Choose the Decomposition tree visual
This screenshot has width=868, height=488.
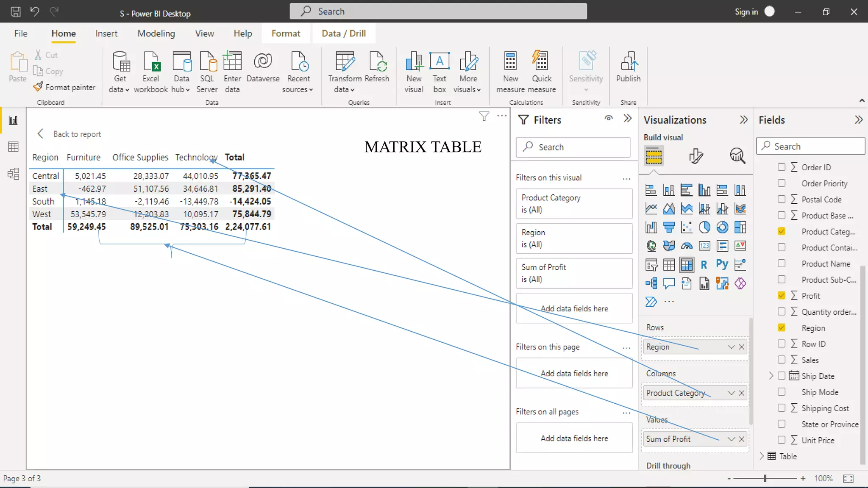[651, 283]
